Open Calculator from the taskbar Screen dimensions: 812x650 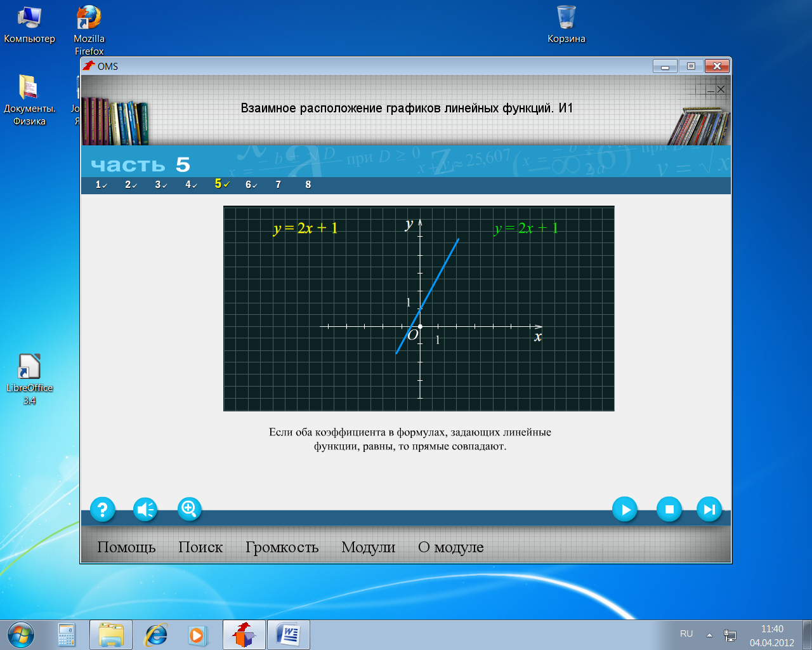tap(67, 635)
